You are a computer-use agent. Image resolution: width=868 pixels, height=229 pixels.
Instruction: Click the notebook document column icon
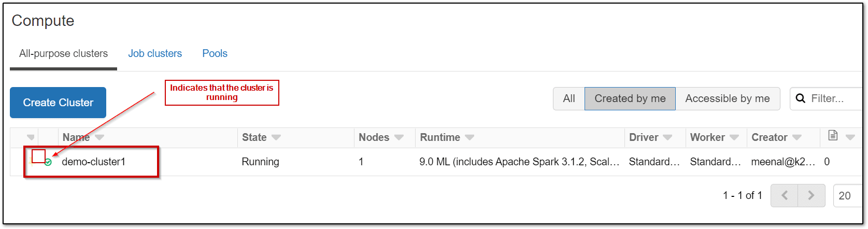(833, 136)
